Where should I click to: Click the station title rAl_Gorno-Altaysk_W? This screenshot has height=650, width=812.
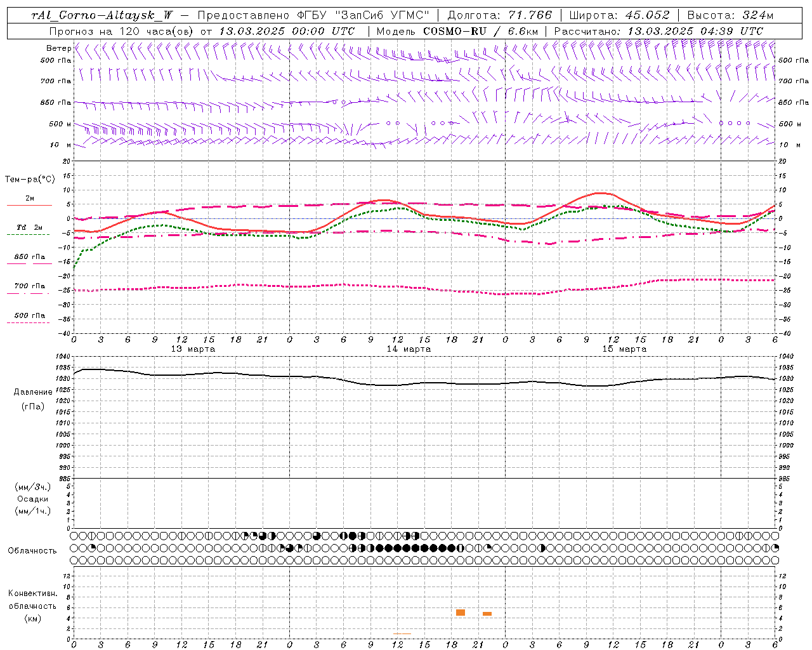coord(102,15)
